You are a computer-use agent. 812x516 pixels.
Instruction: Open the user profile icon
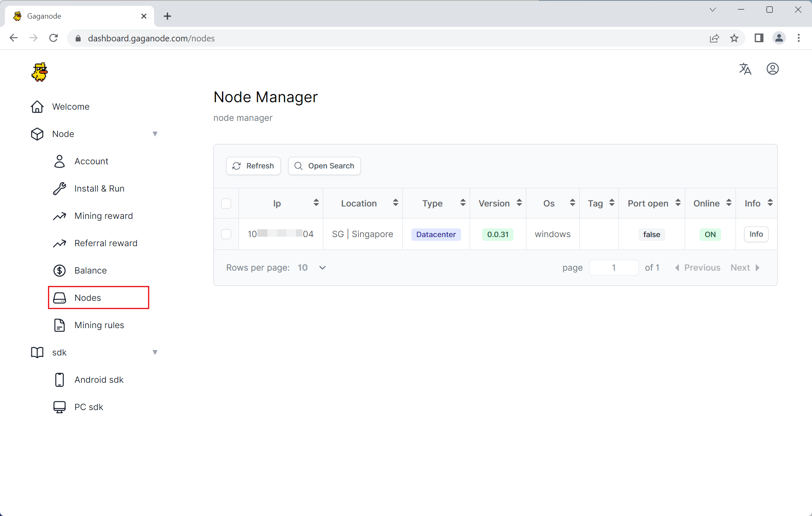(x=772, y=69)
